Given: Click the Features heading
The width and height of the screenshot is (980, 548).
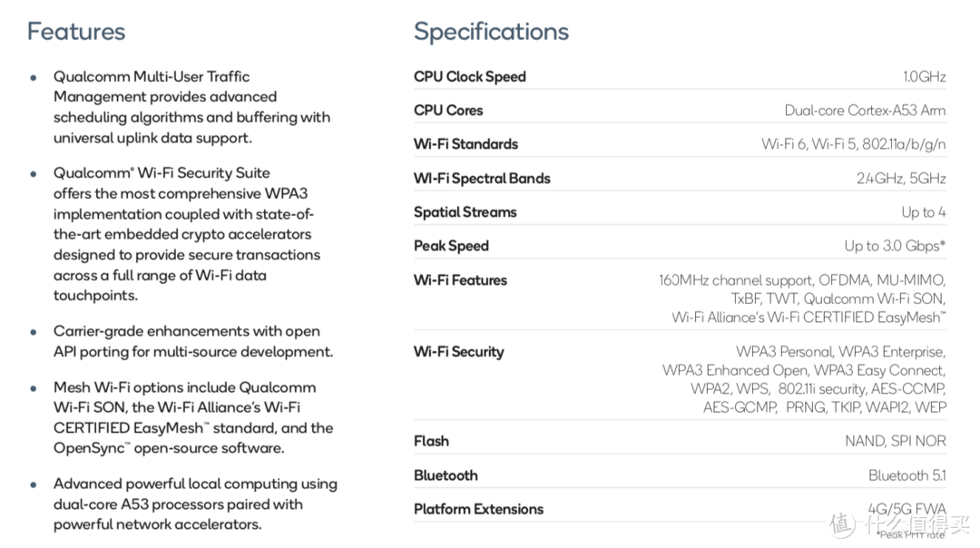Looking at the screenshot, I should click(76, 32).
